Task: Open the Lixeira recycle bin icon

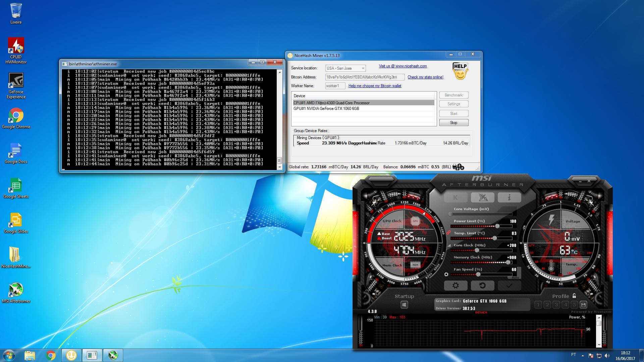Action: (x=16, y=14)
